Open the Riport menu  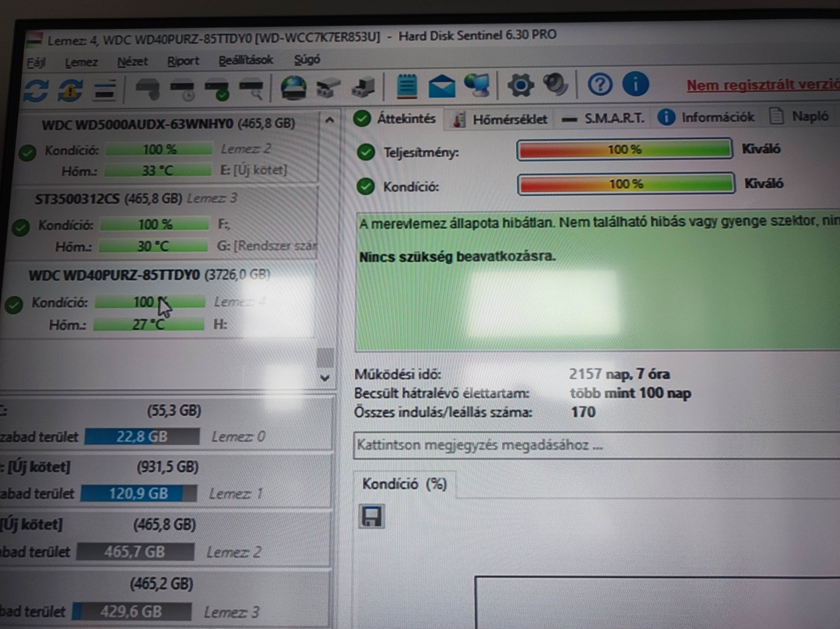(x=183, y=61)
